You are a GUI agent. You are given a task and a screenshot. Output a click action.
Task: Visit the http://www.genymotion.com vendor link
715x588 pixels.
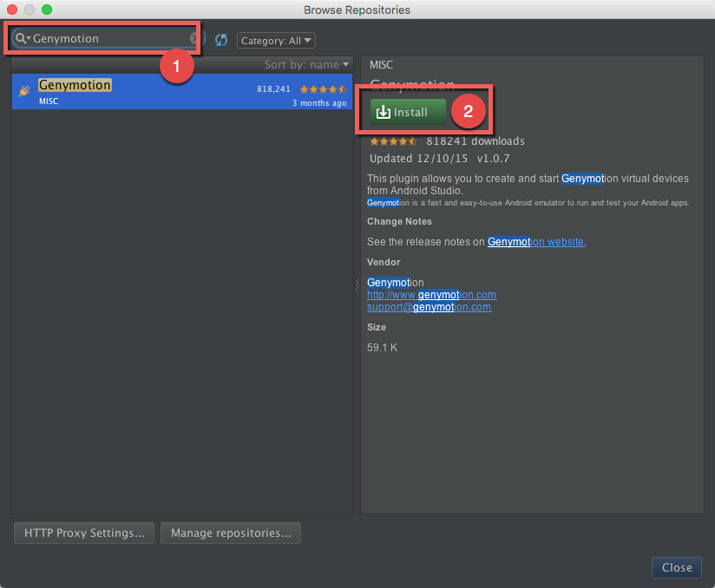tap(430, 295)
